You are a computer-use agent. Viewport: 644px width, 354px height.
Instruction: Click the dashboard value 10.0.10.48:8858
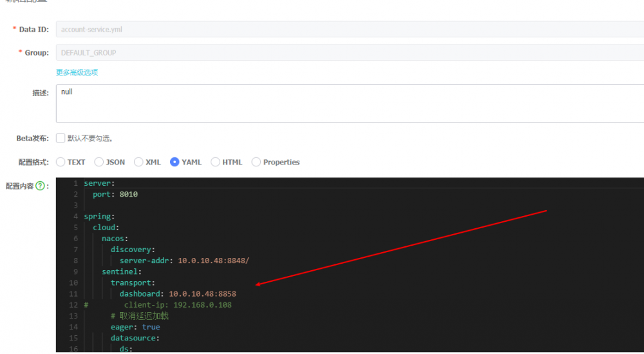[202, 294]
